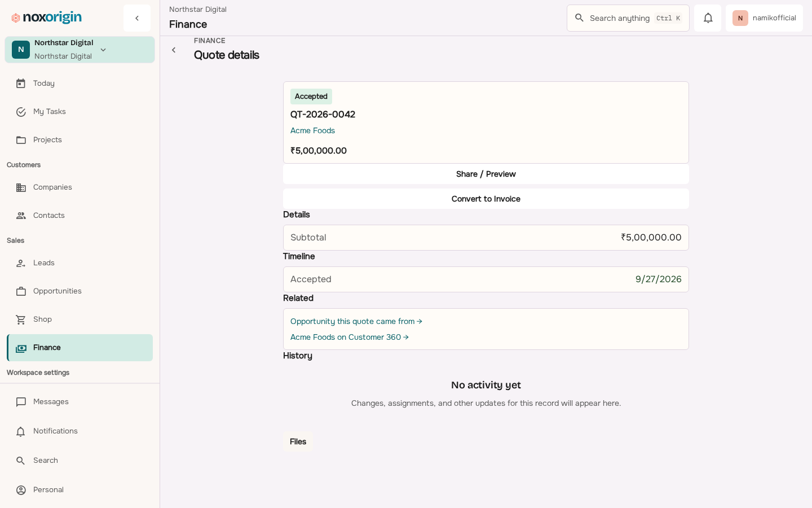
Task: Open the Today calendar icon
Action: (x=21, y=84)
